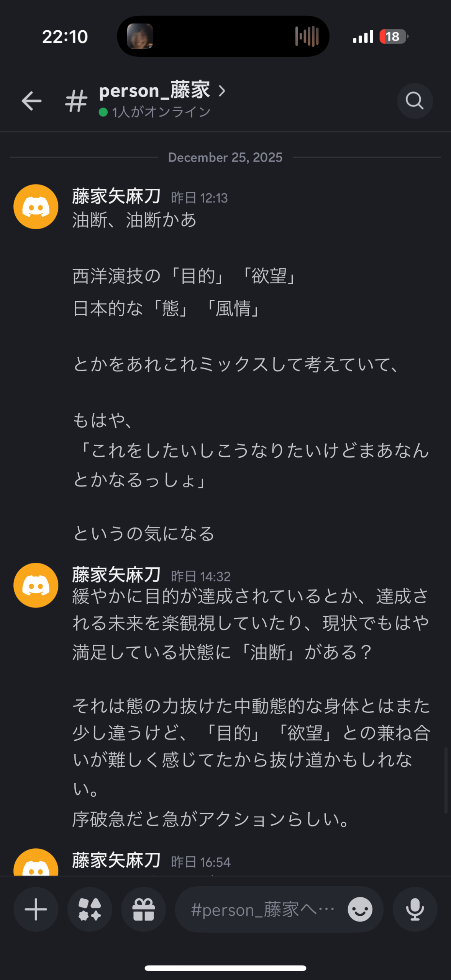Type in the #person_藤家 message field

[262, 909]
